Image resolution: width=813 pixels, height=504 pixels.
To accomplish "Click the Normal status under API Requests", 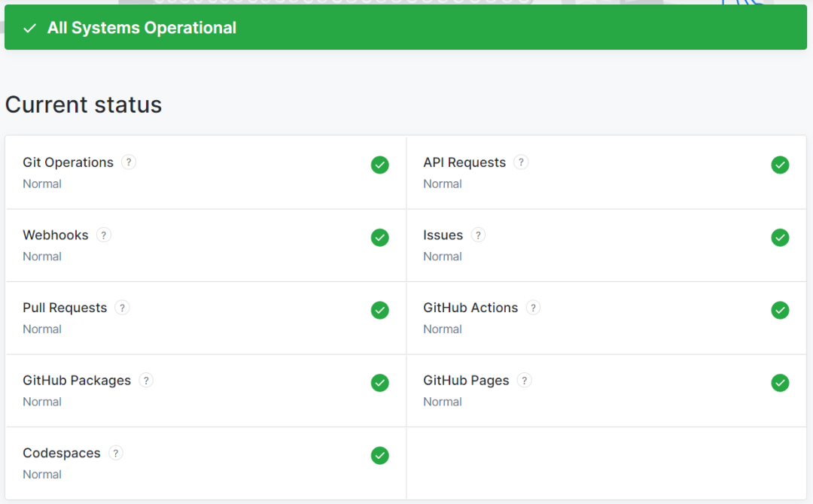I will pyautogui.click(x=443, y=184).
